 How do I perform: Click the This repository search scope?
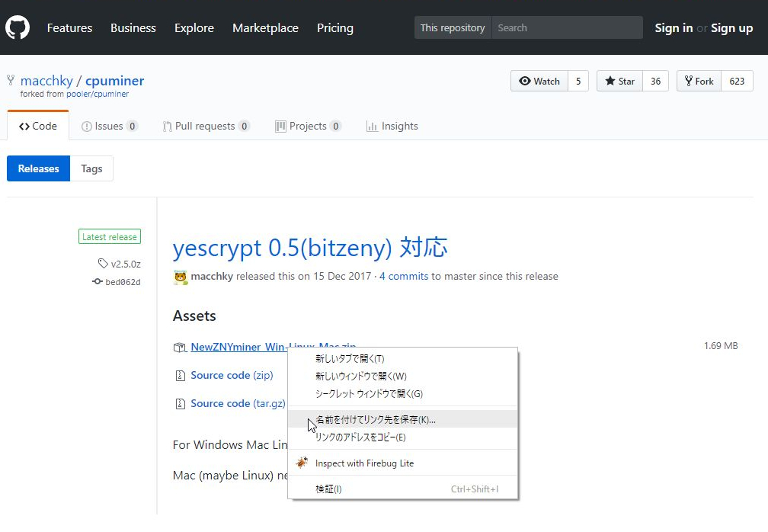(x=453, y=27)
